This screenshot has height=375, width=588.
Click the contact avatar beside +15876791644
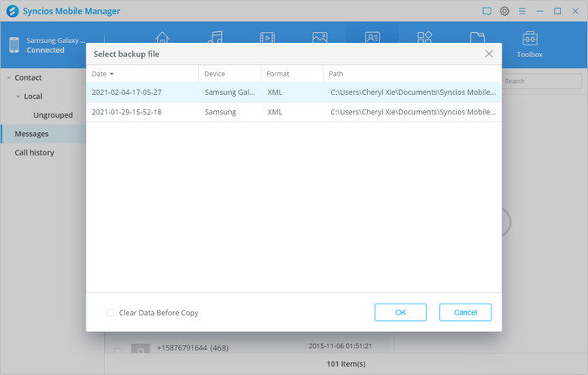[x=140, y=349]
